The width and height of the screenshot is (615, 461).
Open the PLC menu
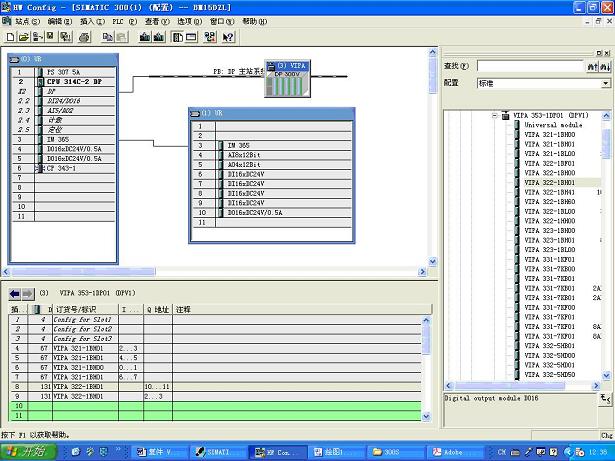pyautogui.click(x=124, y=22)
